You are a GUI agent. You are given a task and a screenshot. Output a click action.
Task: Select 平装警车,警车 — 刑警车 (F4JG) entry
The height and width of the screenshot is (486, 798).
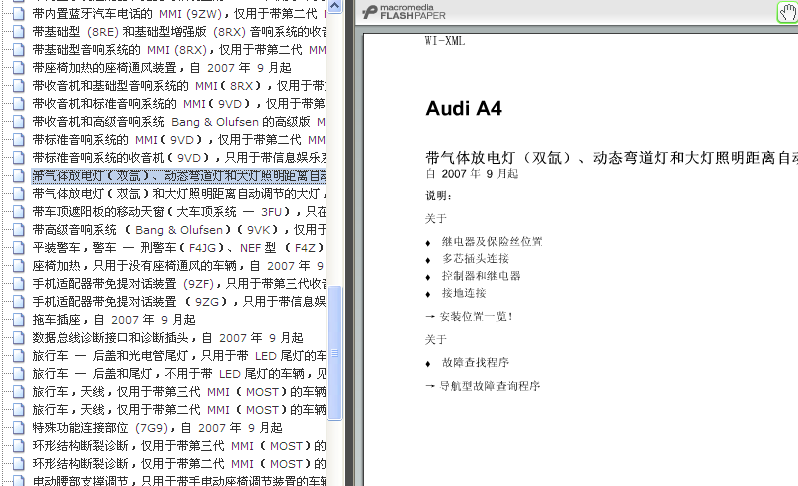(x=179, y=248)
